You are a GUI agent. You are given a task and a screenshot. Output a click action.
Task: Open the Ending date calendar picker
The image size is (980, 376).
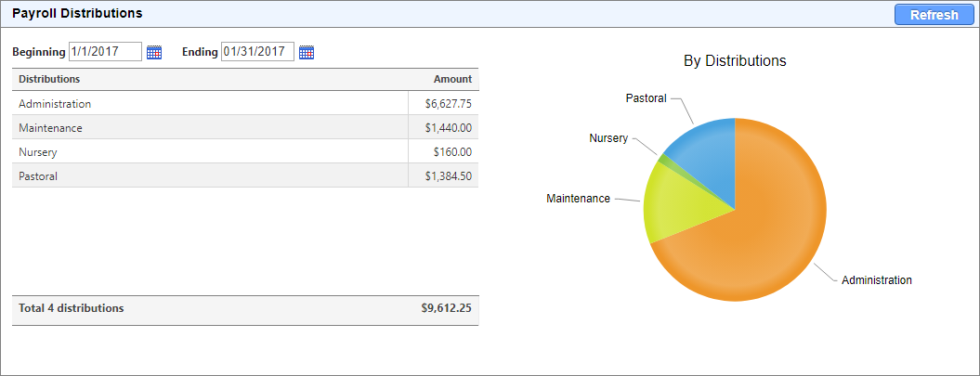pos(307,52)
